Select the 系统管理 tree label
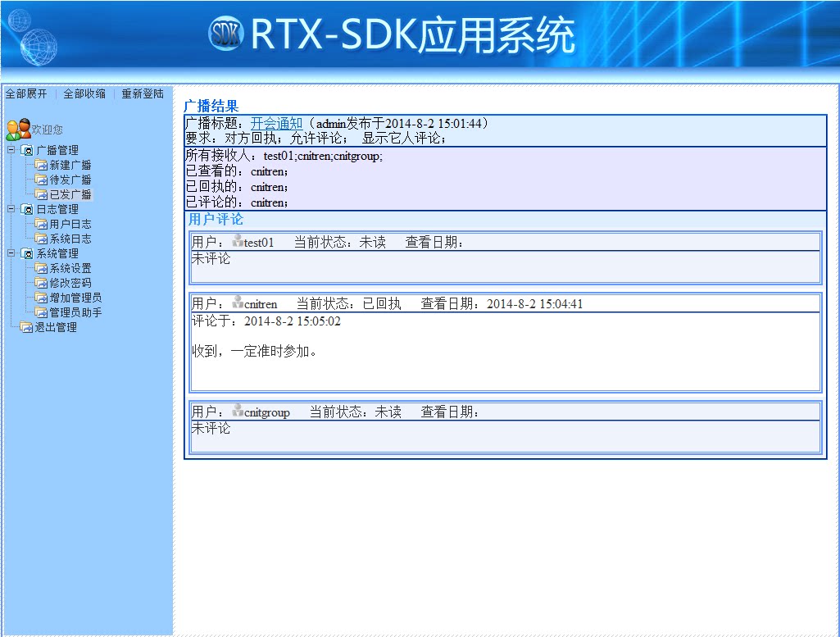Image resolution: width=840 pixels, height=637 pixels. (57, 253)
